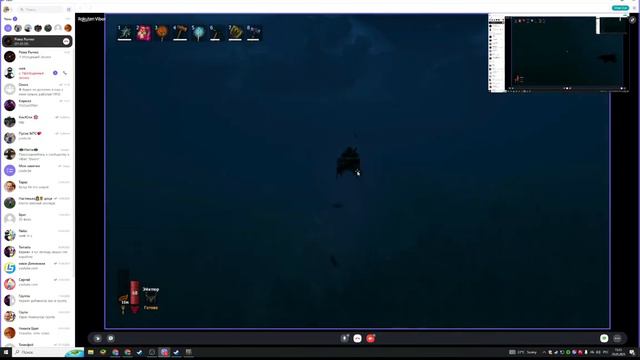This screenshot has height=360, width=640.
Task: Open the first purple circle in the avatars row
Action: 8,28
